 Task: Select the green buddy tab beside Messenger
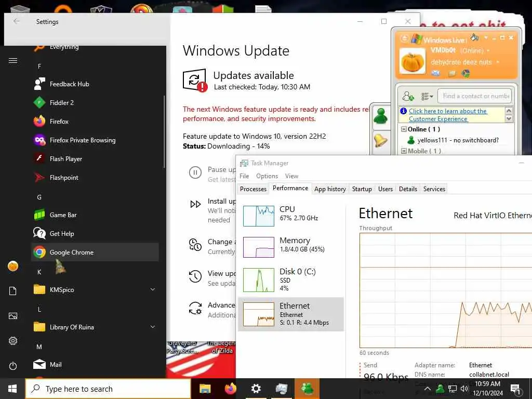pos(381,116)
